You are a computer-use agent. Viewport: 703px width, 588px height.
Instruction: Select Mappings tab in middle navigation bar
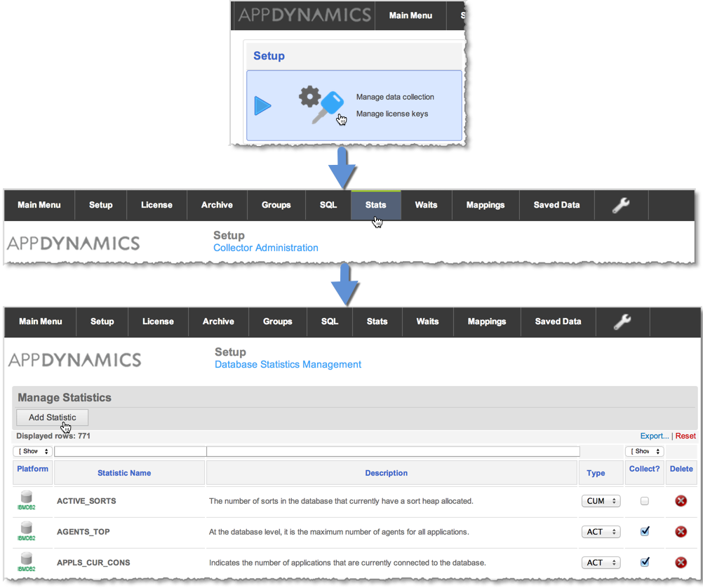[486, 205]
